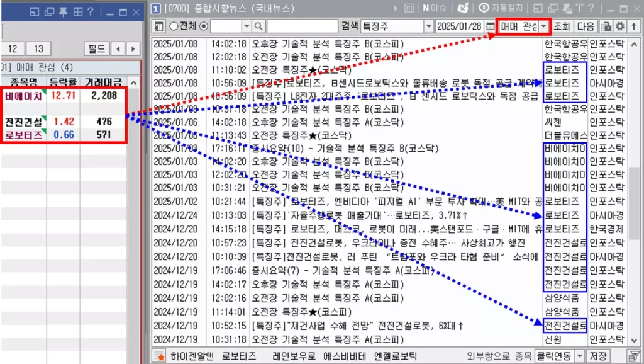Click the watchlist scroll-up arrow beside 거래대금
Screen dimensions: 644x364
tap(133, 82)
